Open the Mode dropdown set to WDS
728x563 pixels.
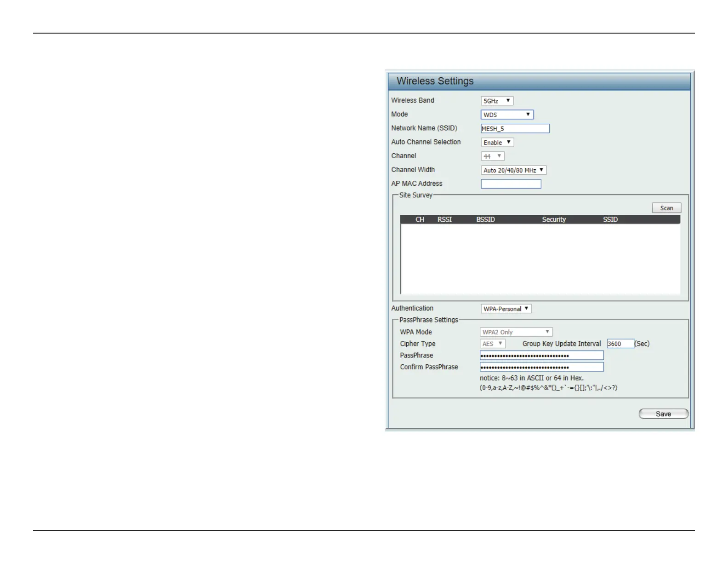[x=507, y=115]
